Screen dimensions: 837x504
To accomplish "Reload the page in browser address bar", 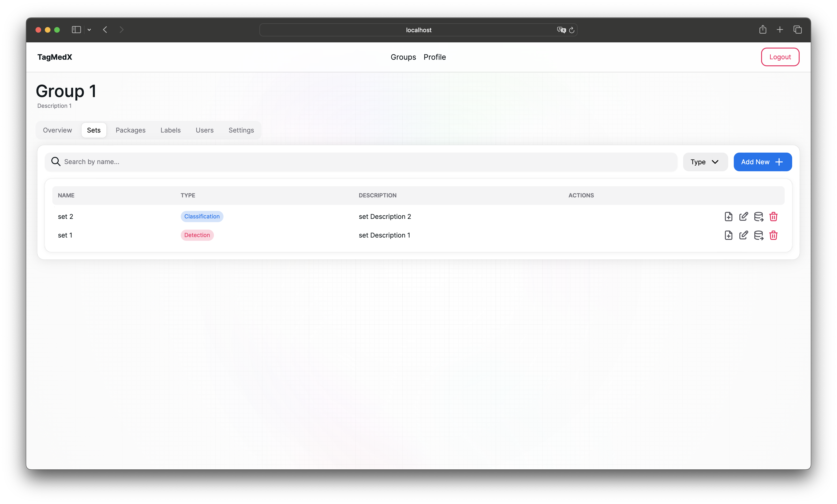I will coord(572,30).
